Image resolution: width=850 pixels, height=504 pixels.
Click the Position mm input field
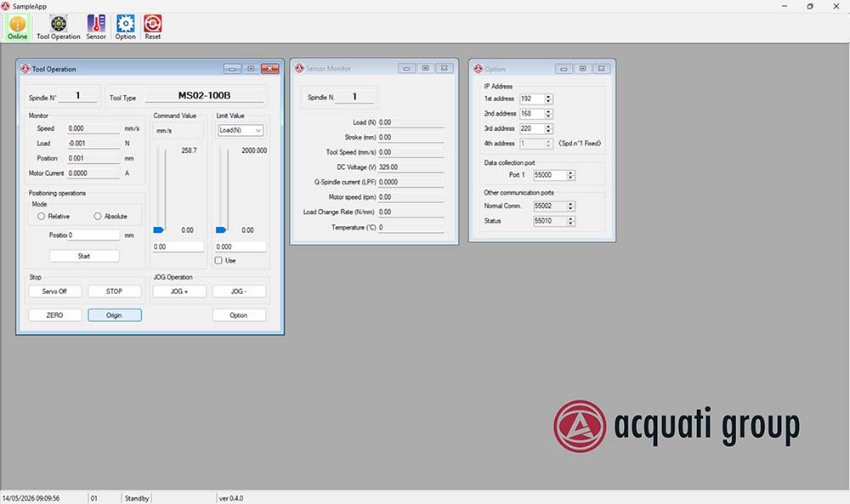pyautogui.click(x=93, y=235)
